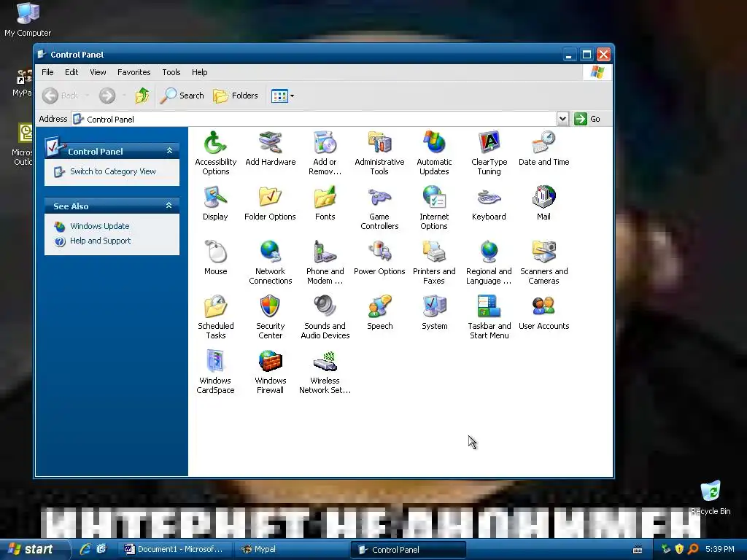The width and height of the screenshot is (747, 560).
Task: Open Security Center
Action: (270, 317)
